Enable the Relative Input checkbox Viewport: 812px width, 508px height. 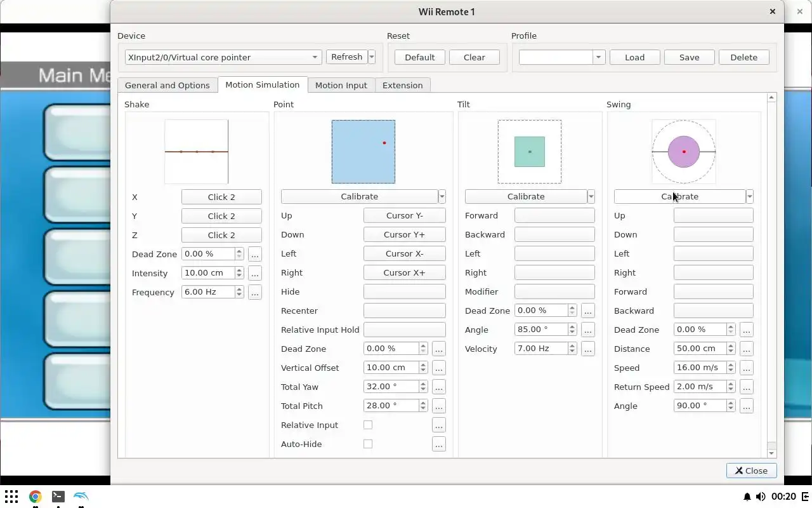coord(368,425)
